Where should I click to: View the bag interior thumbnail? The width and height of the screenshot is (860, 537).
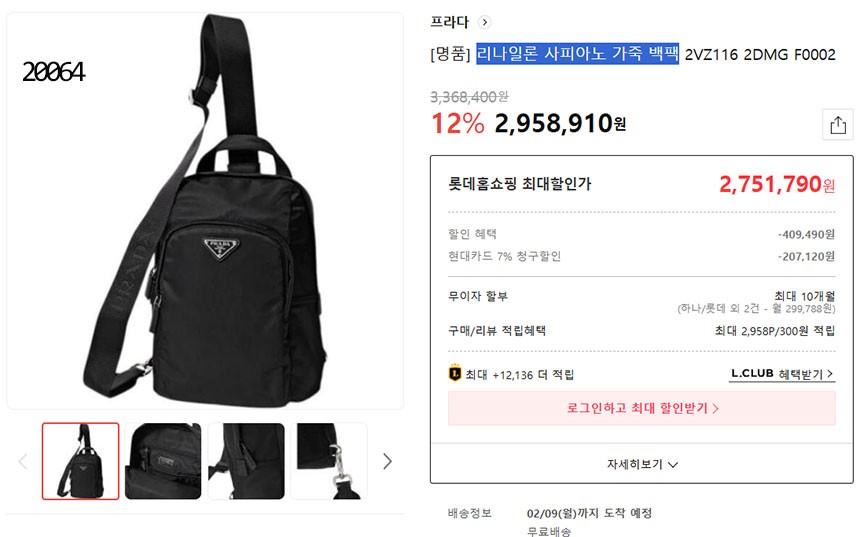click(163, 461)
